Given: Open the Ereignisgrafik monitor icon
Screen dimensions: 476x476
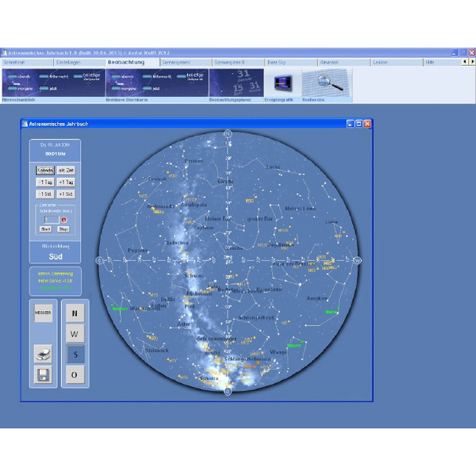Looking at the screenshot, I should (283, 83).
